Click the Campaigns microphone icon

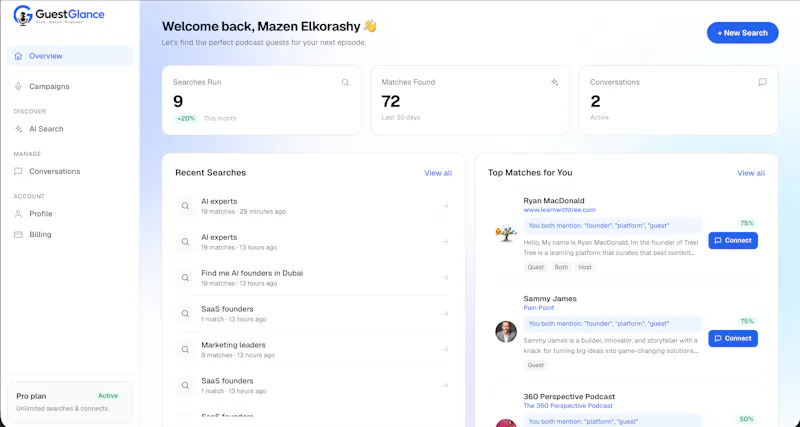point(18,86)
